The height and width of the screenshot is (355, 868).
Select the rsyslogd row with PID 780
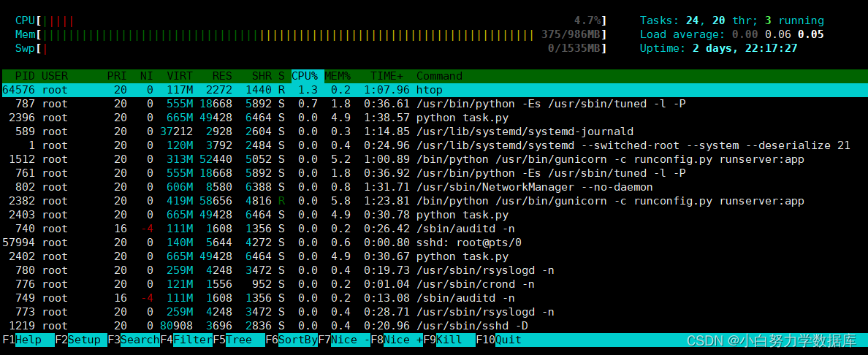coord(434,270)
